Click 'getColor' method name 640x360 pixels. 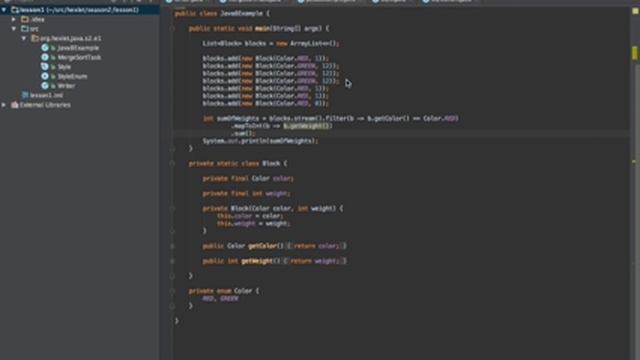coord(262,246)
